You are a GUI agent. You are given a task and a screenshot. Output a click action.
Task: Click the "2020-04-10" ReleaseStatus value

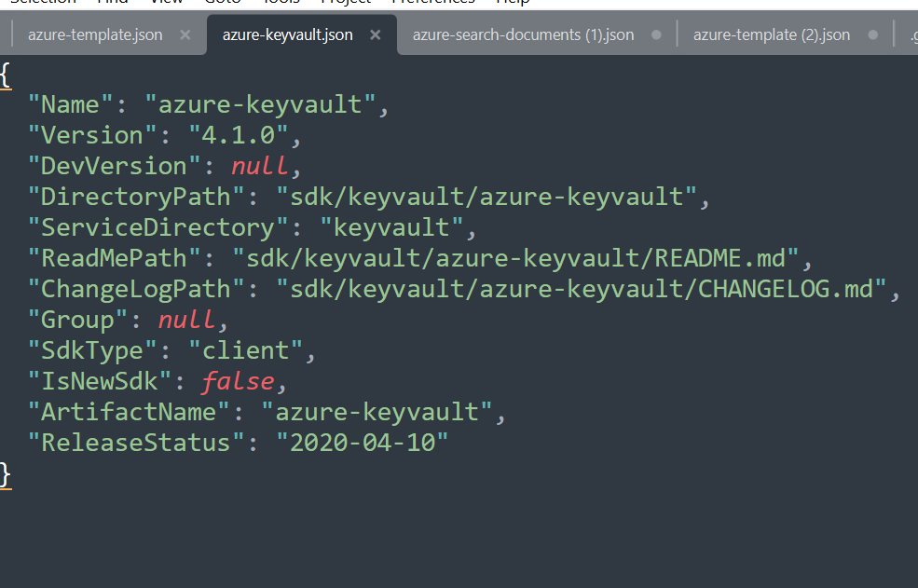(363, 443)
